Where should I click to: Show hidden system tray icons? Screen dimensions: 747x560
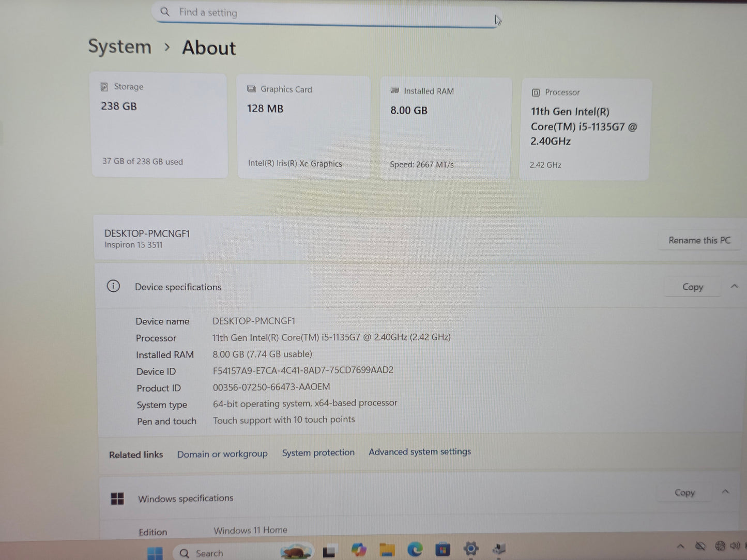(x=681, y=546)
